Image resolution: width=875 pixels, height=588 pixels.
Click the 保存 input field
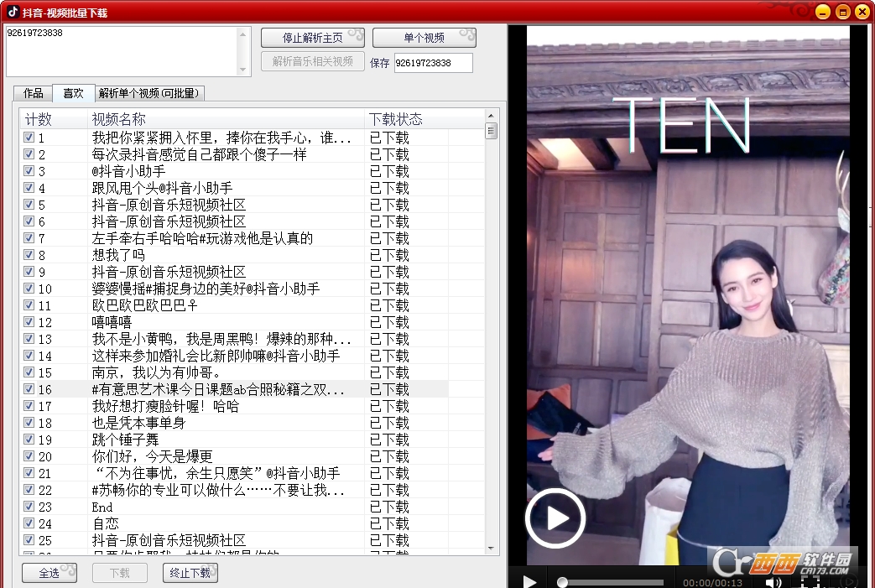pos(433,63)
